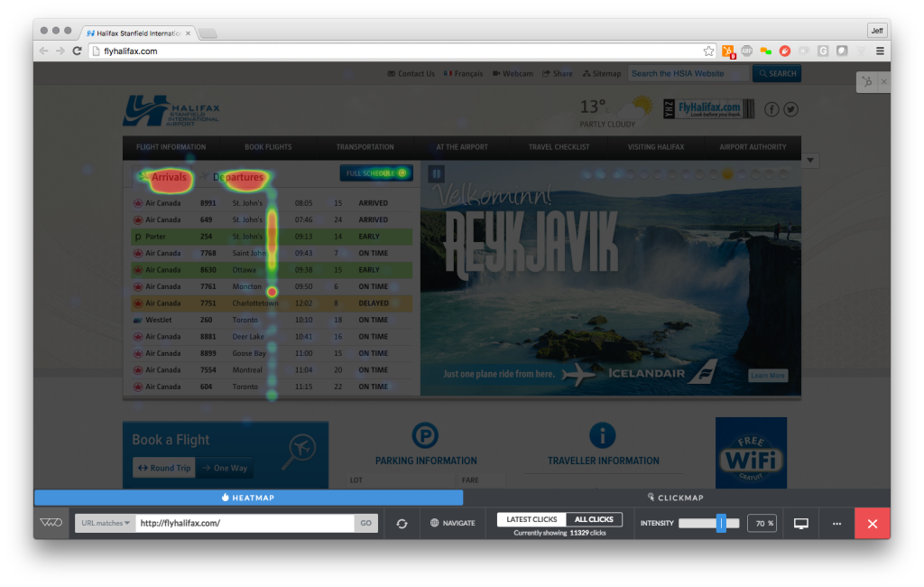
Task: Open the Sitemap link
Action: 602,74
